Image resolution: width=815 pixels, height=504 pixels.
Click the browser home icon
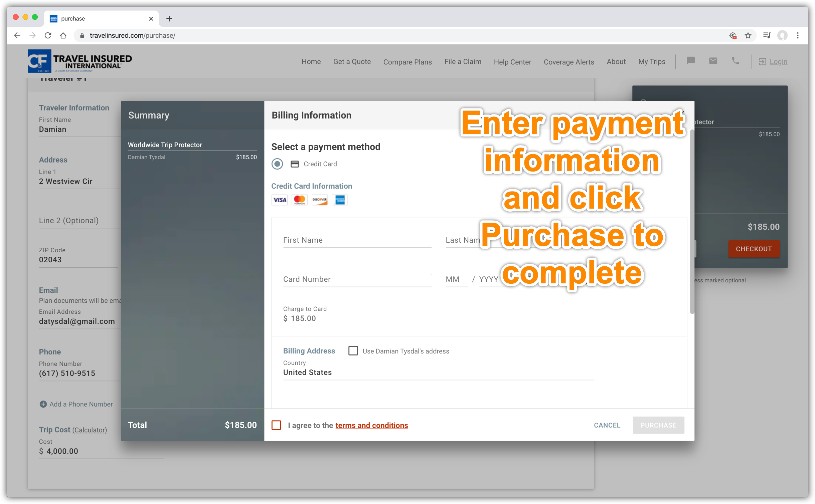pyautogui.click(x=63, y=35)
